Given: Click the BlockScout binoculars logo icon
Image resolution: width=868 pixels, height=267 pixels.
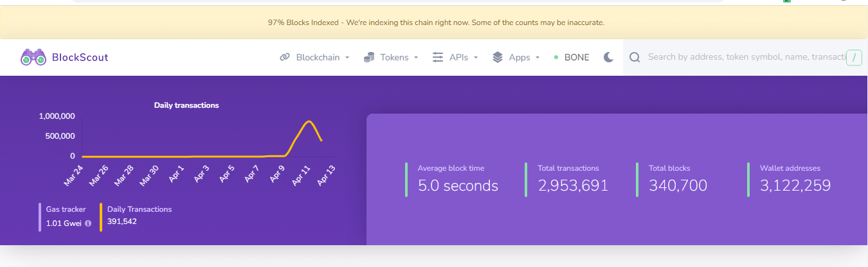Looking at the screenshot, I should pyautogui.click(x=33, y=57).
